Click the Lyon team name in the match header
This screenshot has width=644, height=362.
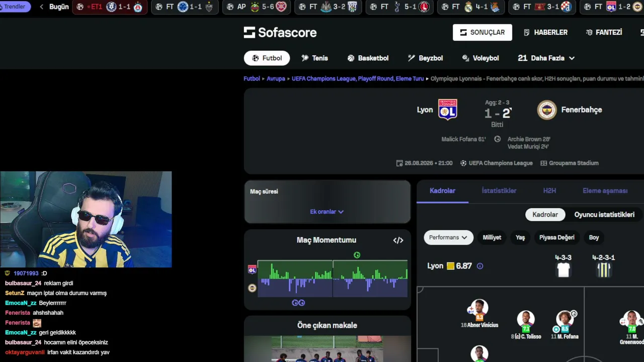pos(425,110)
